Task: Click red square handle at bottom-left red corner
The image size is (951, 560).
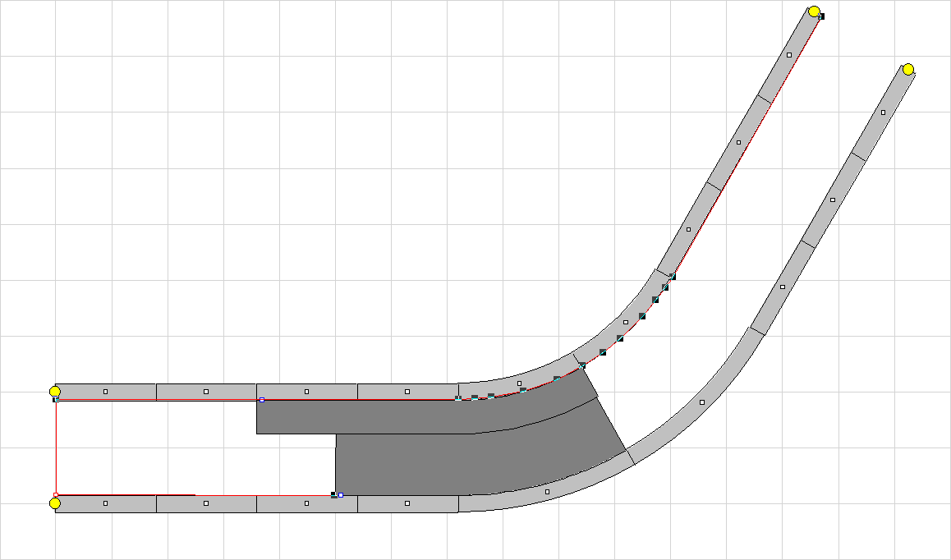Action: pos(56,495)
